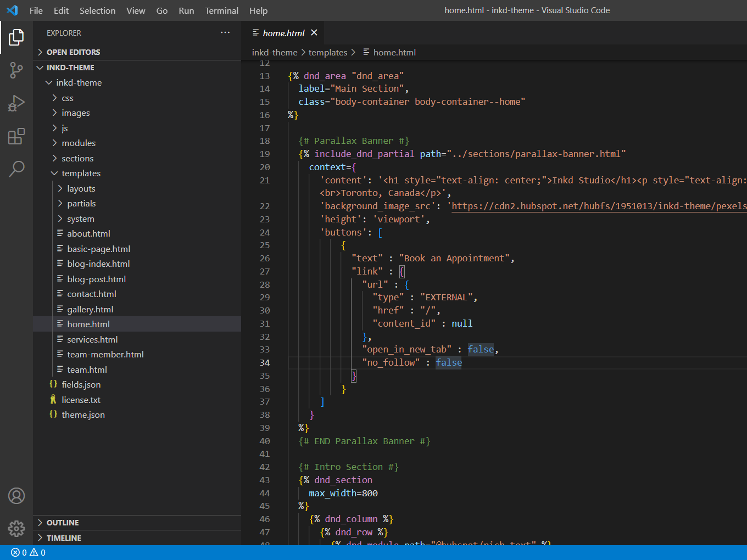Click templates in the breadcrumb
The height and width of the screenshot is (560, 747).
coord(328,52)
